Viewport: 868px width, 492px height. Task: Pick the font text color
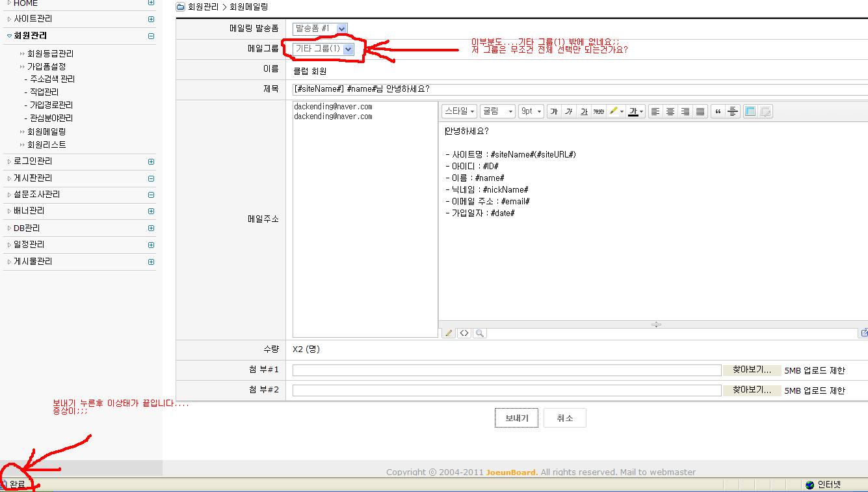633,111
